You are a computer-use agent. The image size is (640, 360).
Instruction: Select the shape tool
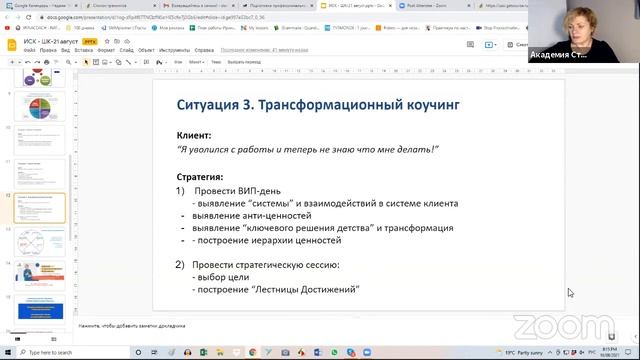(118, 62)
